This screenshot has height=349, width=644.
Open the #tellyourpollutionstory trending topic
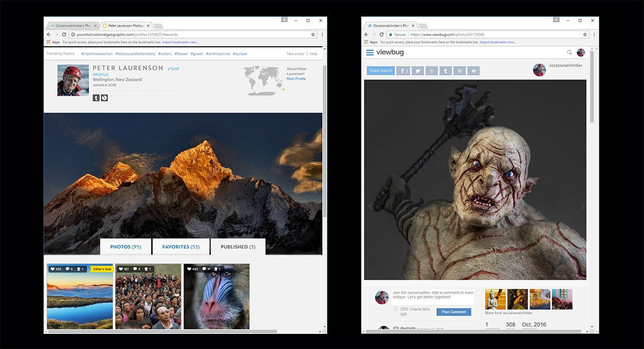pyautogui.click(x=135, y=54)
